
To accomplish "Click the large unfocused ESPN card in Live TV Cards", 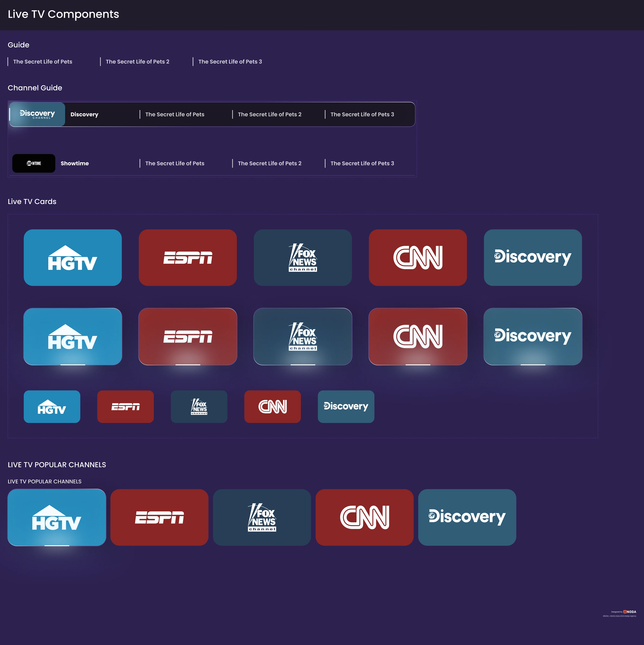I will [188, 257].
